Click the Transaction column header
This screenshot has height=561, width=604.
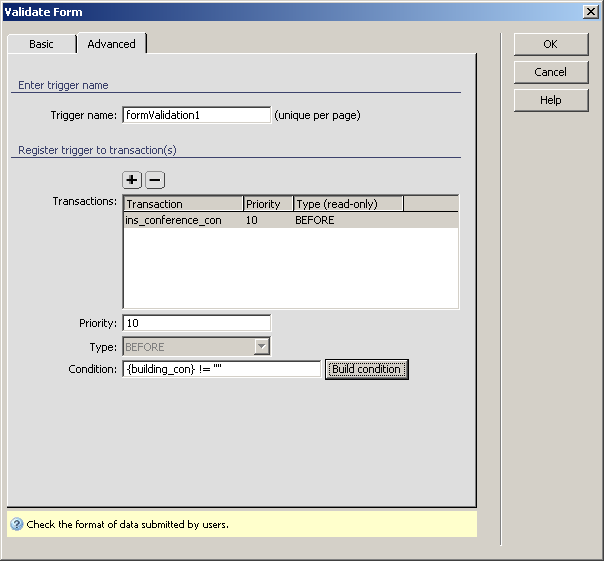click(x=183, y=204)
